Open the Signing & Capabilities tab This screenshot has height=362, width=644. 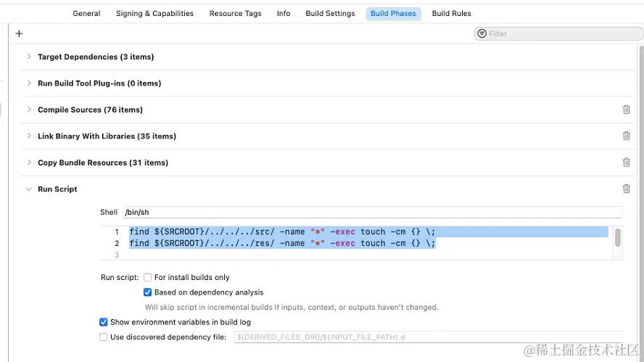click(x=154, y=14)
